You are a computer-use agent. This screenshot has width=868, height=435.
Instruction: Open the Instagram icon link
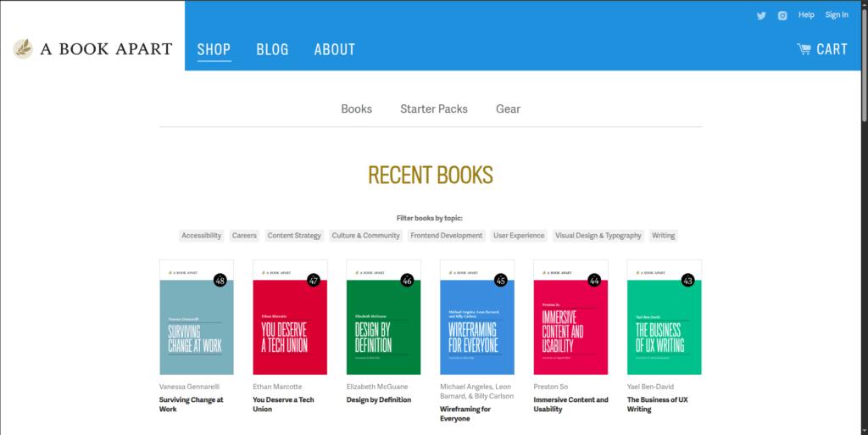(782, 15)
